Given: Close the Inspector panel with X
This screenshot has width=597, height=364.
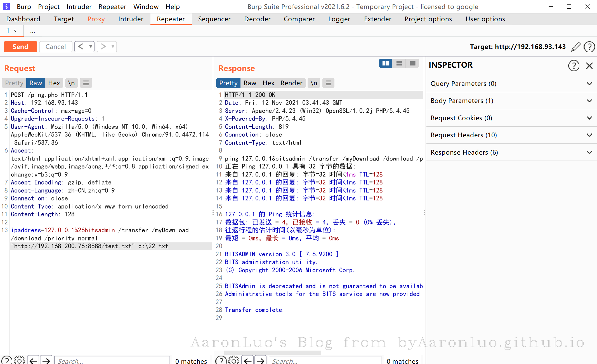Looking at the screenshot, I should pos(589,66).
